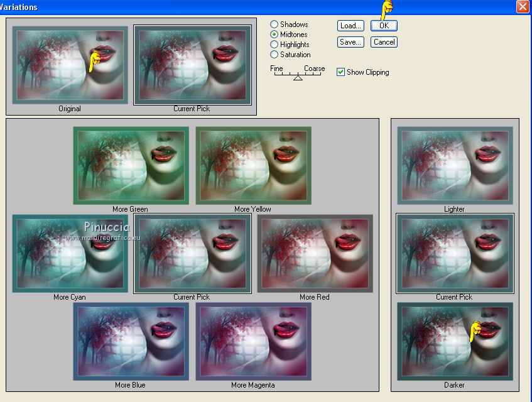Apply the Lighter variation thumbnail
Screen dimensions: 532x402
click(x=455, y=166)
